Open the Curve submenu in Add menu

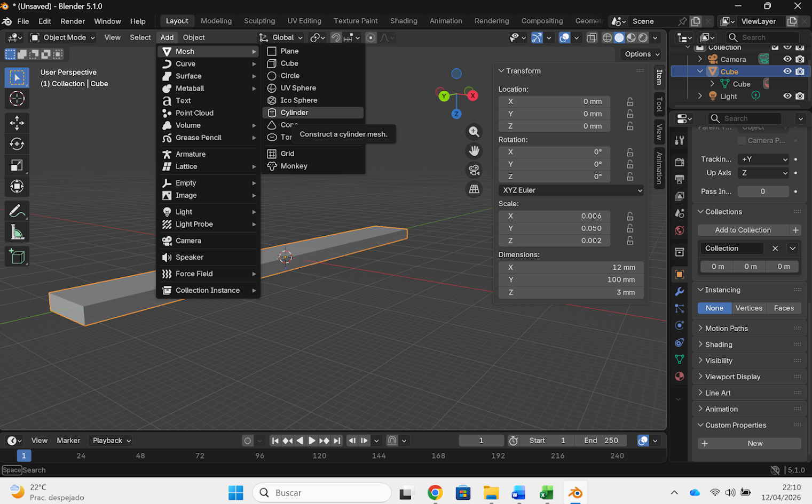[x=208, y=64]
